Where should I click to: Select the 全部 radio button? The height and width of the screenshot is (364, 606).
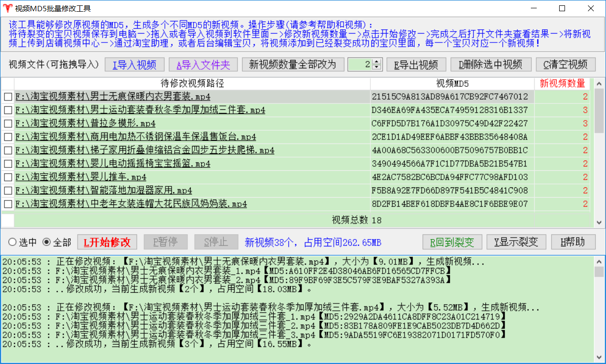coord(46,242)
